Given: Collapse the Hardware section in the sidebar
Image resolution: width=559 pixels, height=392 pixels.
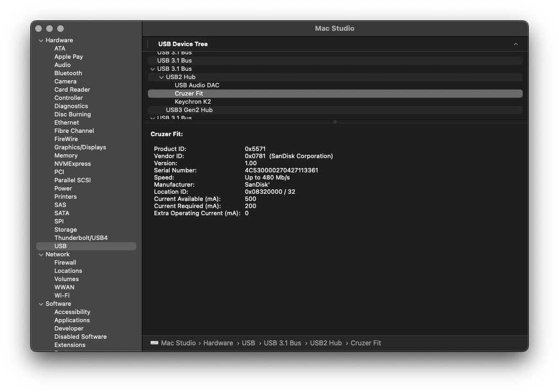Looking at the screenshot, I should click(41, 40).
